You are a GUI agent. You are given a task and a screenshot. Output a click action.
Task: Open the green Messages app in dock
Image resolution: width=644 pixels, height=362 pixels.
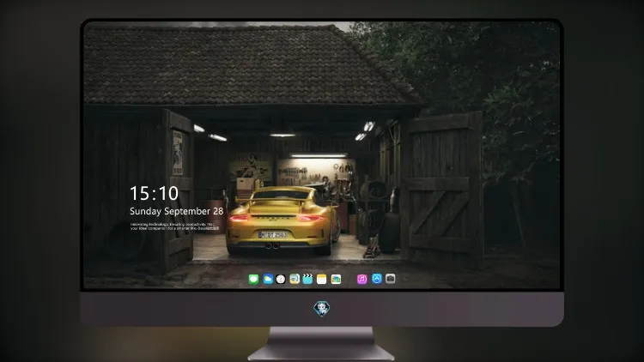coord(253,279)
